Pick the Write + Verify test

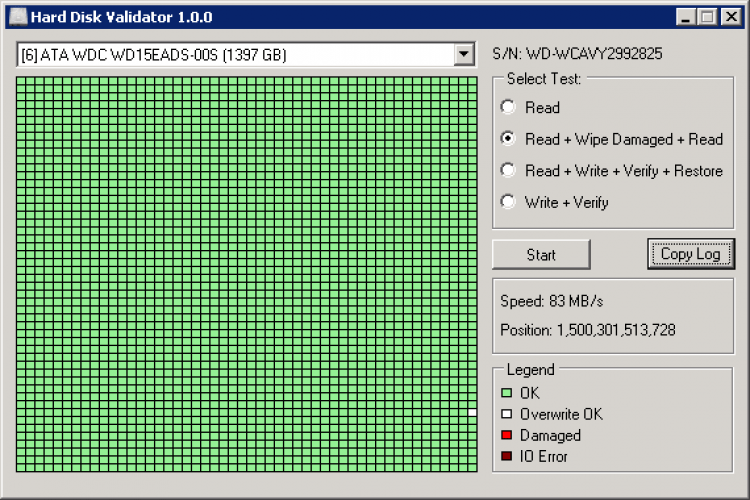coord(508,202)
